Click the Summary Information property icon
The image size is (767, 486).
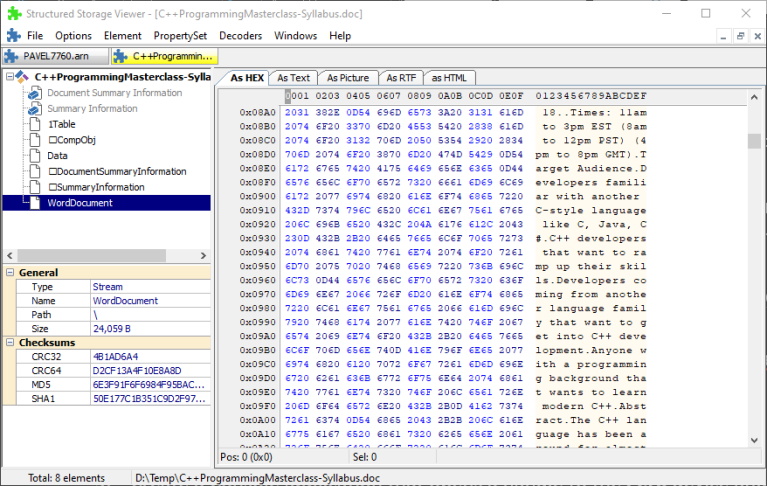[35, 108]
